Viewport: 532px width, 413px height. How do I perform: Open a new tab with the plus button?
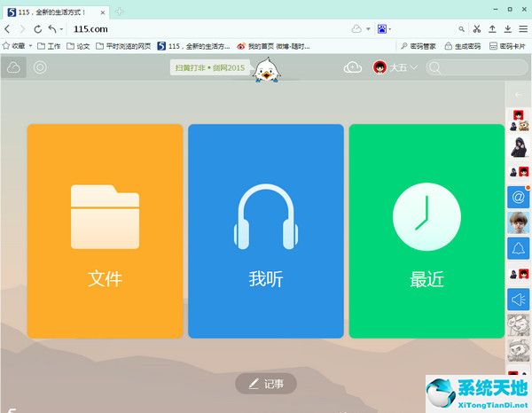[x=119, y=12]
